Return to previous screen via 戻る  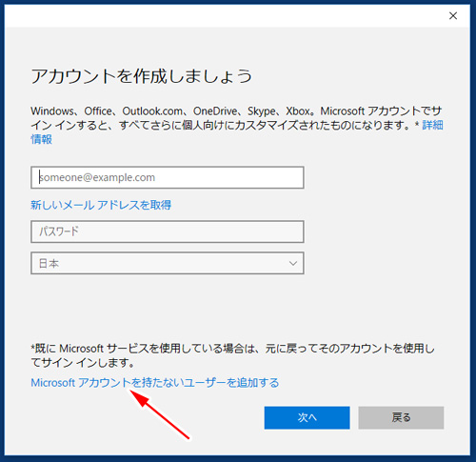(401, 417)
